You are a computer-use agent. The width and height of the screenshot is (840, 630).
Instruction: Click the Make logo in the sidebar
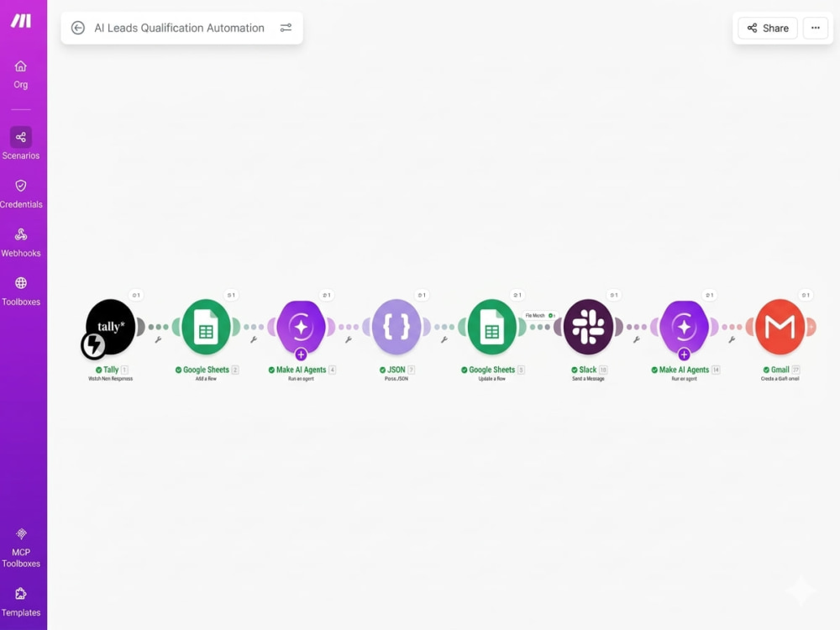click(x=21, y=21)
